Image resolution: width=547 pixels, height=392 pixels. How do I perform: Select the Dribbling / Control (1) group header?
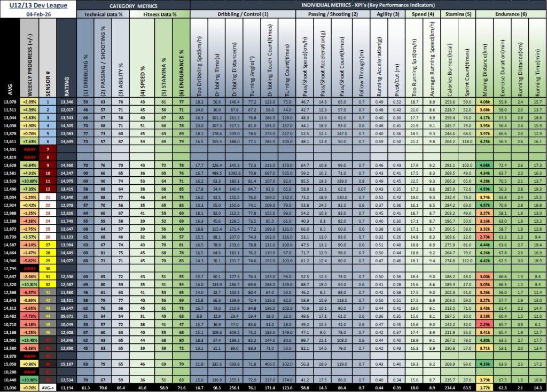[x=242, y=14]
